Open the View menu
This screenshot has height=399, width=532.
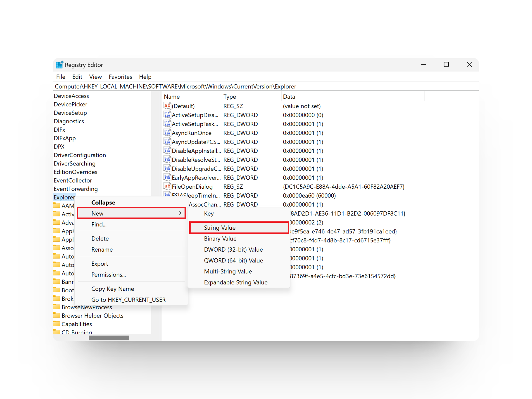click(95, 77)
